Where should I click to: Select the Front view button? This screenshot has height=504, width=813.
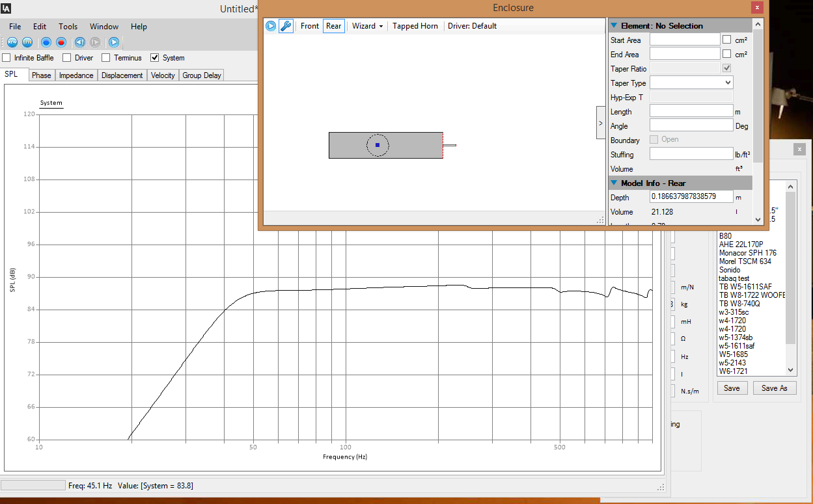[310, 26]
